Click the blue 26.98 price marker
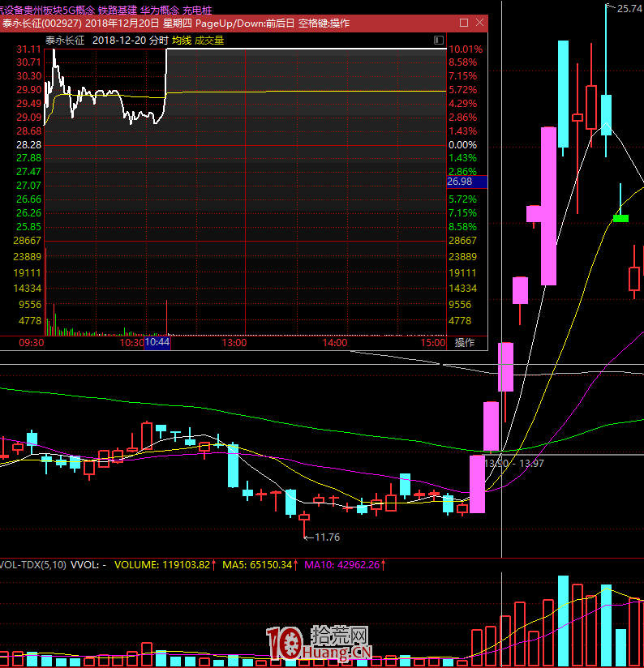Viewport: 644px width, 668px height. click(x=466, y=182)
